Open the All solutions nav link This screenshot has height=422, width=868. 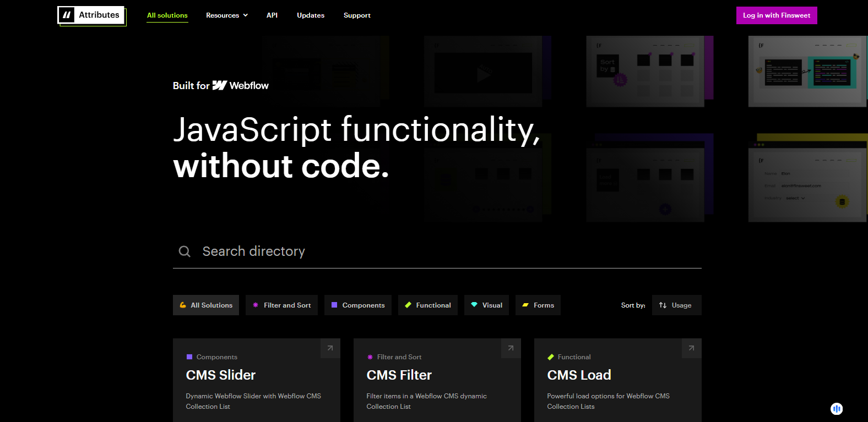167,15
